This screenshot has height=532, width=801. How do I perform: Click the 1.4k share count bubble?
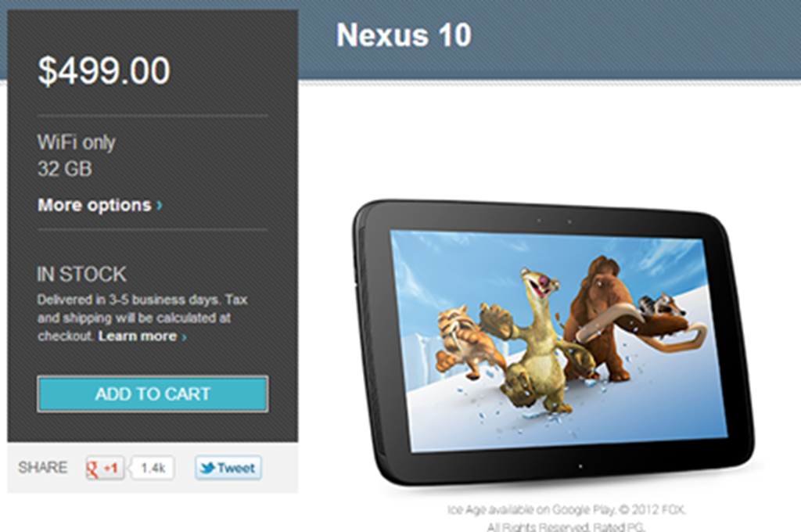[153, 468]
